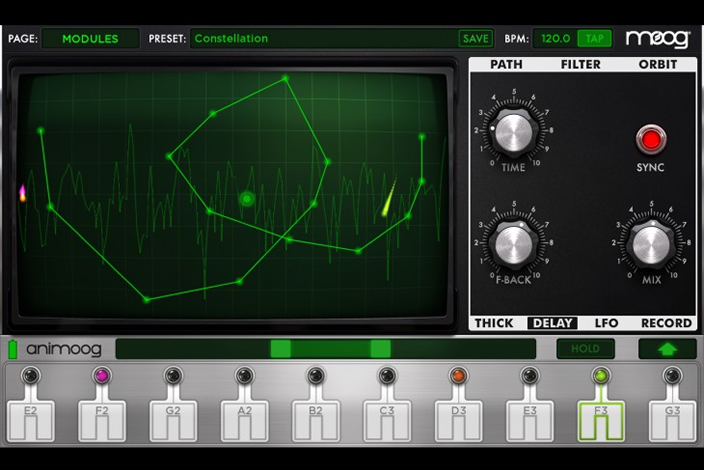Play the G2 key
This screenshot has height=470, width=704.
[x=173, y=421]
